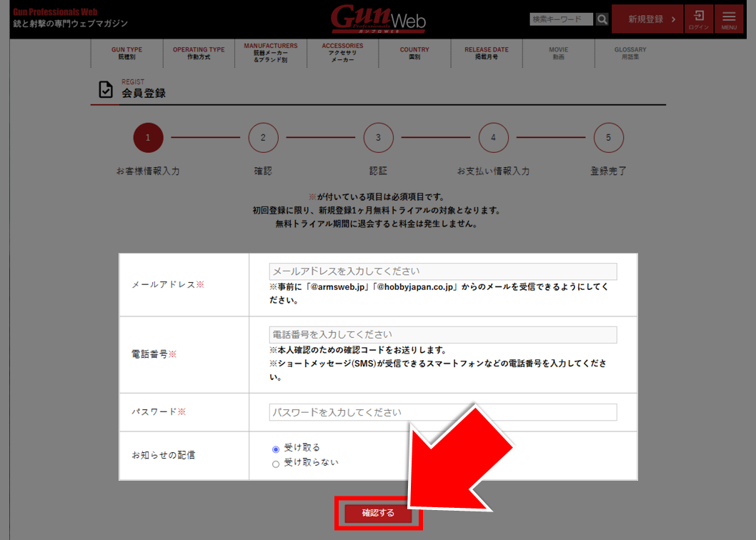This screenshot has width=756, height=540.
Task: Click step 3 認証 circle
Action: pyautogui.click(x=378, y=138)
